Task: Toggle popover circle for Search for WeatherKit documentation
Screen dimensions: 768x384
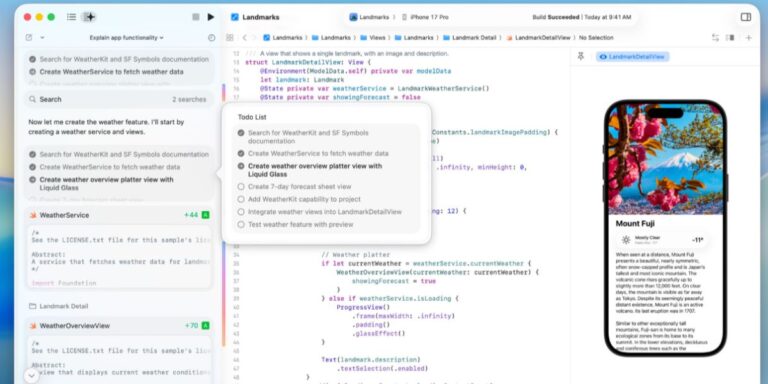Action: click(x=240, y=133)
